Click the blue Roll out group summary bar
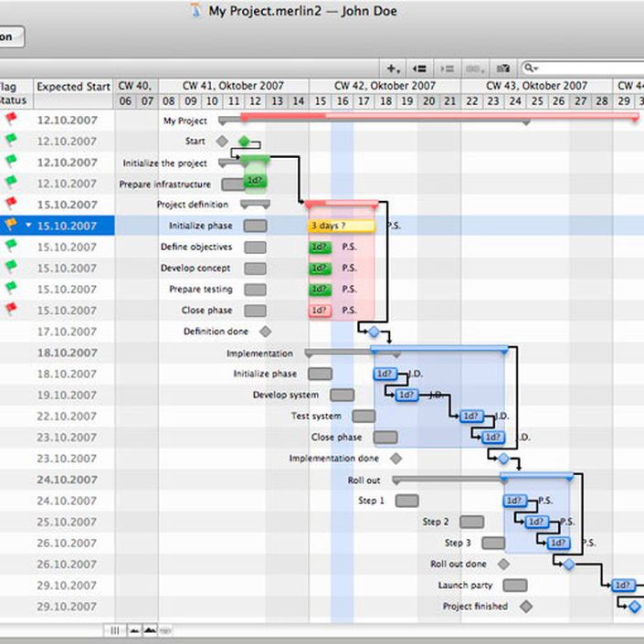The image size is (644, 644). pyautogui.click(x=537, y=476)
